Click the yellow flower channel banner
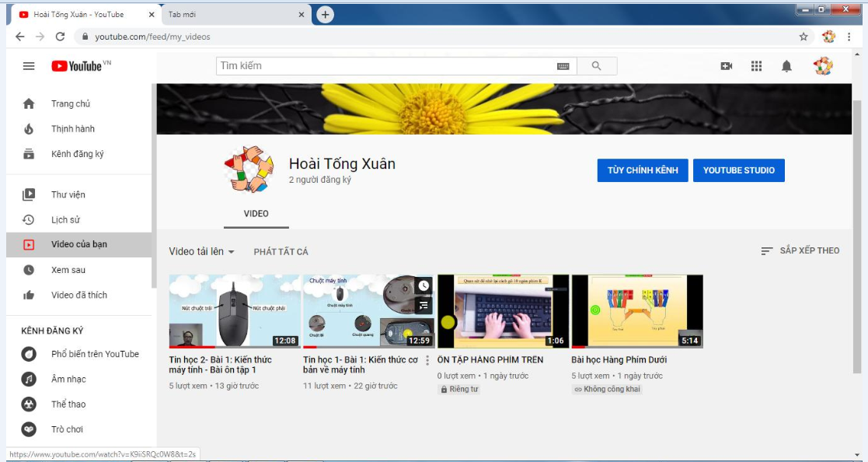 click(x=504, y=109)
